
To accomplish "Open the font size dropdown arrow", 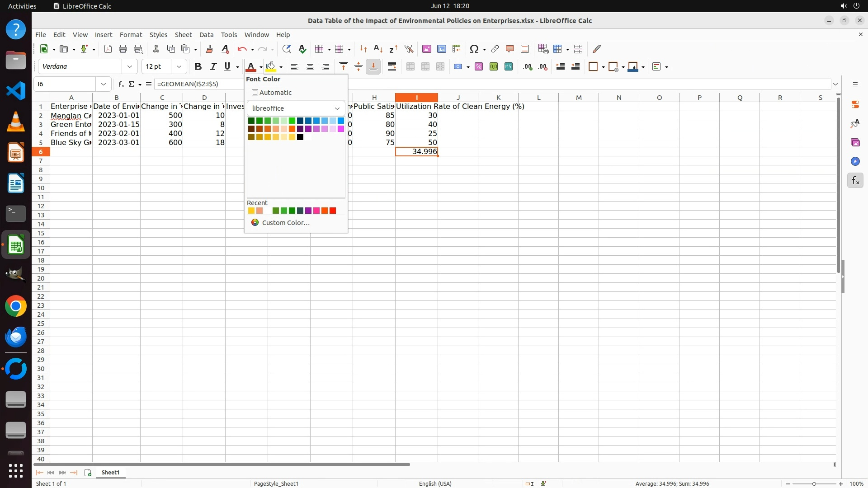I will pyautogui.click(x=179, y=67).
